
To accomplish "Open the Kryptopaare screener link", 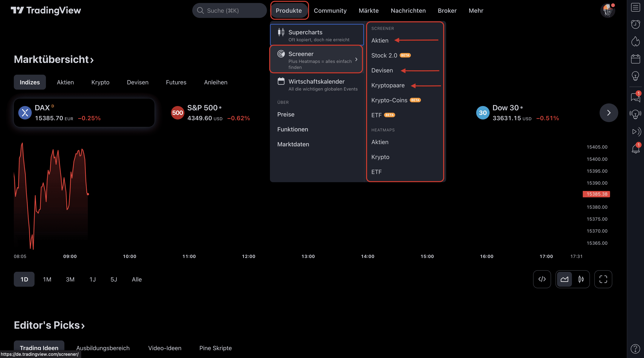I will (388, 85).
